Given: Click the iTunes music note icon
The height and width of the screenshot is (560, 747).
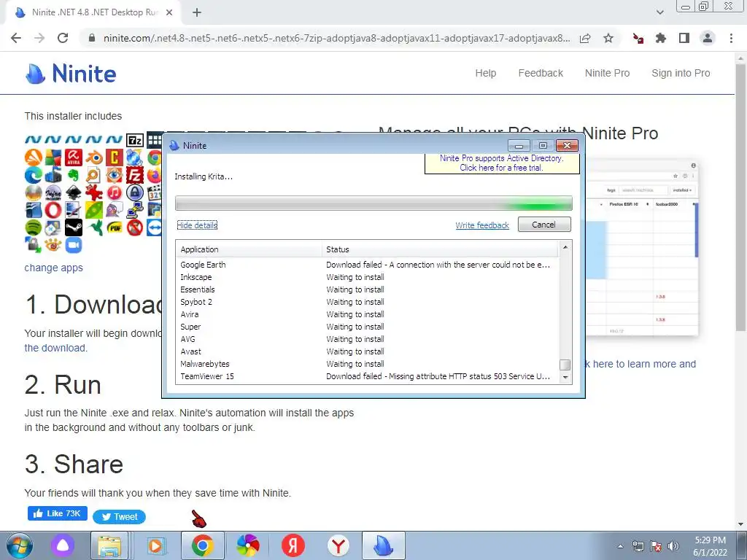Looking at the screenshot, I should pos(115,192).
